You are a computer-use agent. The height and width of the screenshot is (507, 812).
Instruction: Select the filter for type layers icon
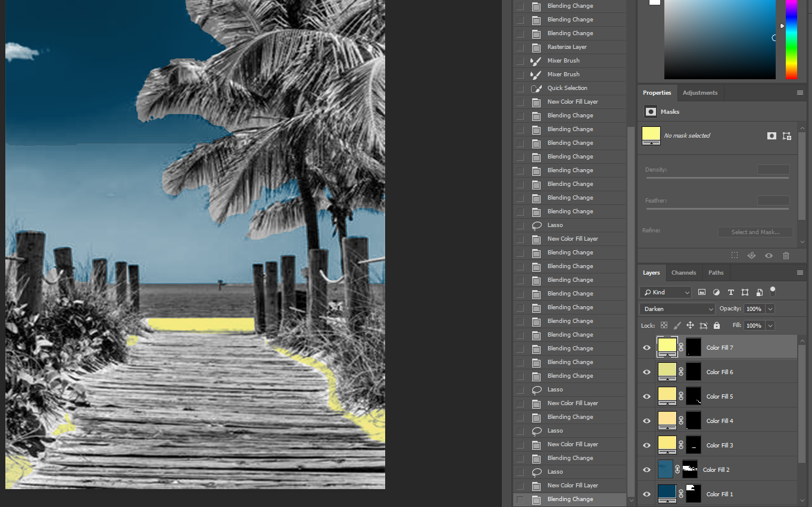coord(730,292)
